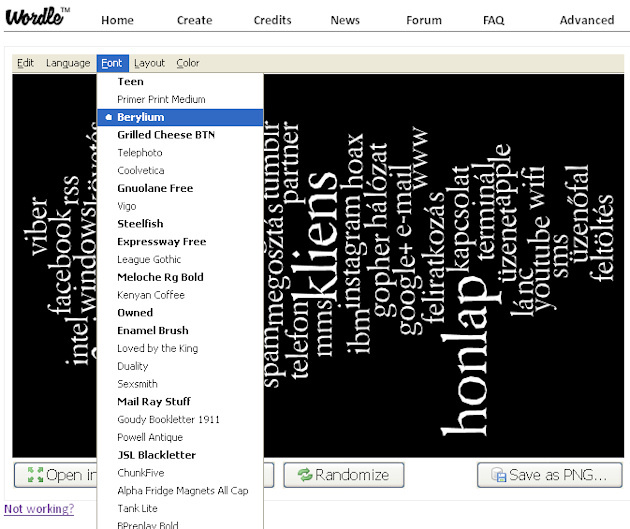The width and height of the screenshot is (630, 529).
Task: Pick the Enamel Brush font
Action: pyautogui.click(x=180, y=331)
